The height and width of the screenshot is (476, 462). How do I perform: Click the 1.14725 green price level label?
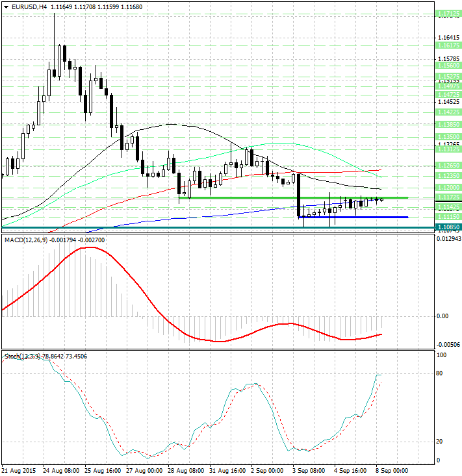pyautogui.click(x=448, y=95)
